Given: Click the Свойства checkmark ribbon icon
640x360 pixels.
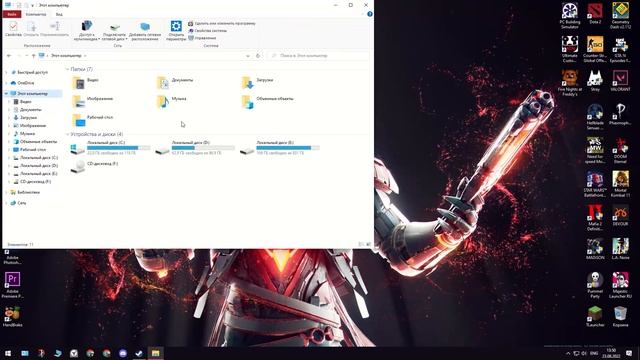Looking at the screenshot, I should (13, 27).
